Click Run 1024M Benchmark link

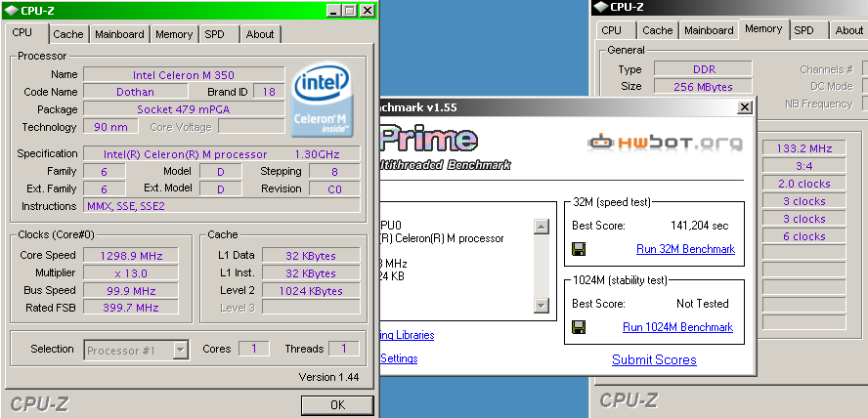(677, 327)
